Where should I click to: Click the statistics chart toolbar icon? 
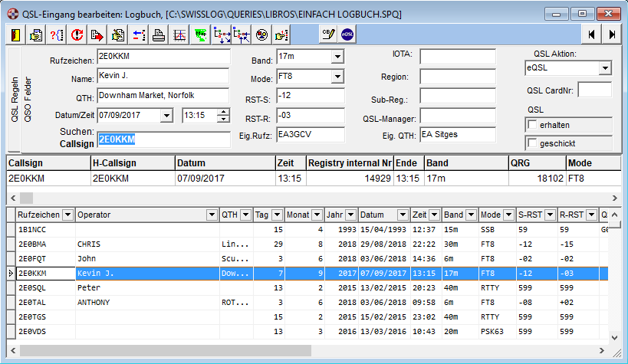[179, 34]
